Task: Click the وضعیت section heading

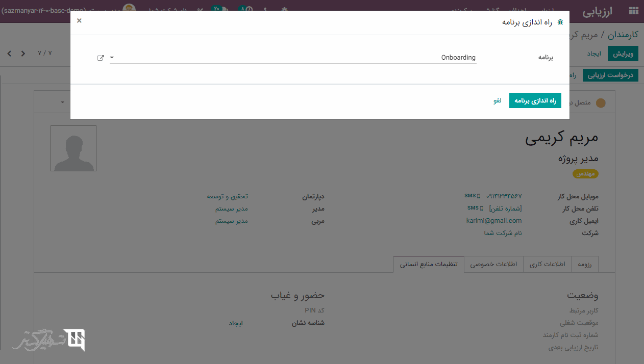Action: (583, 296)
